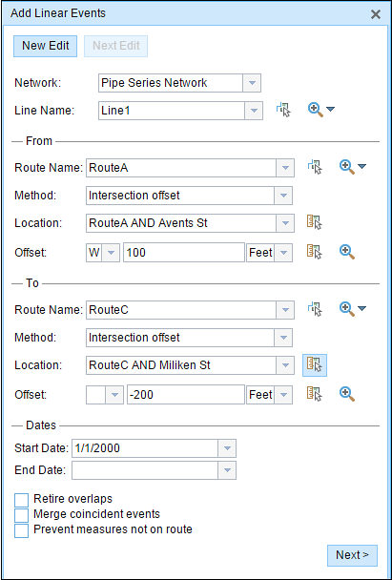Zoom to line magnifier beside Line Name
The image size is (392, 580).
coord(316,110)
